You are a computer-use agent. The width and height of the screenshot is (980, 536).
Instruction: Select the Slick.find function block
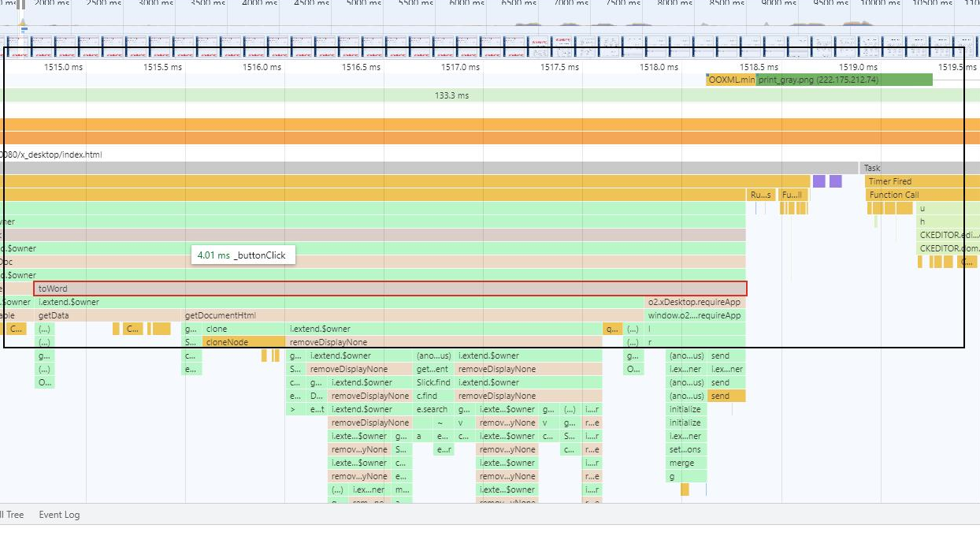pyautogui.click(x=433, y=382)
